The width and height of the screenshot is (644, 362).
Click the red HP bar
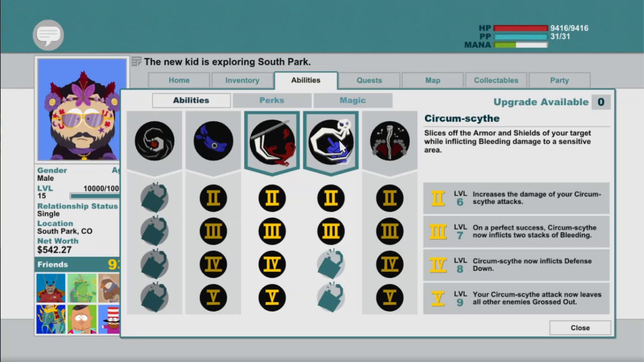[521, 28]
